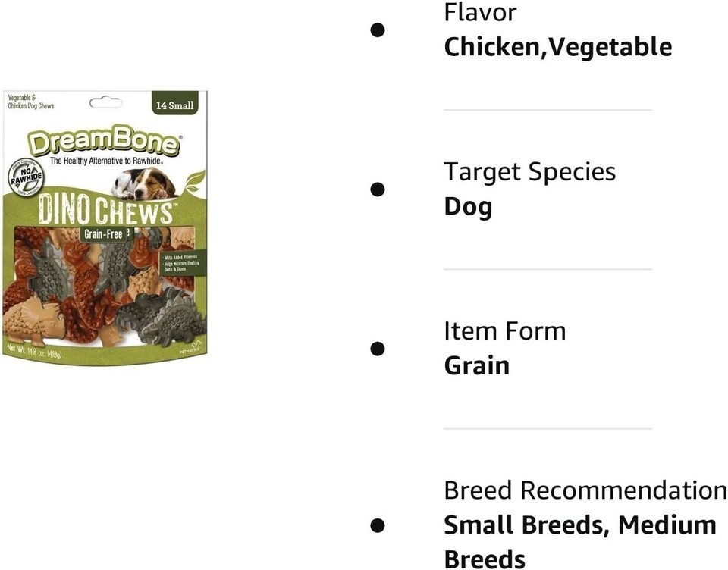Click the Grain item form value
Viewport: 728px width, 570px height.
click(476, 365)
